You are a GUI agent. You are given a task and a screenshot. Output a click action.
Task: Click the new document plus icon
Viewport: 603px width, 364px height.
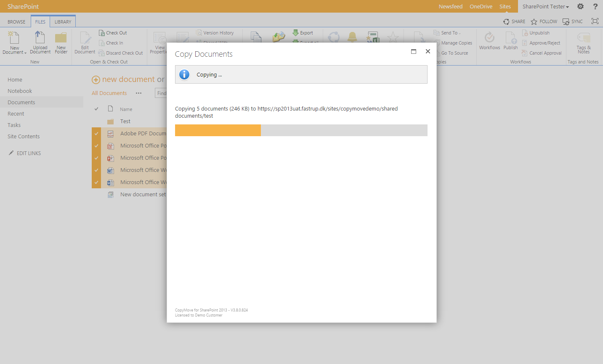click(96, 80)
